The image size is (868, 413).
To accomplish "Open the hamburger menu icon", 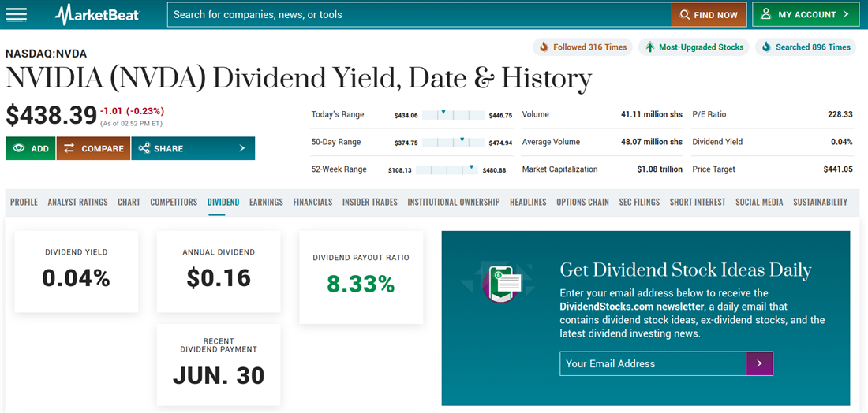I will (16, 14).
